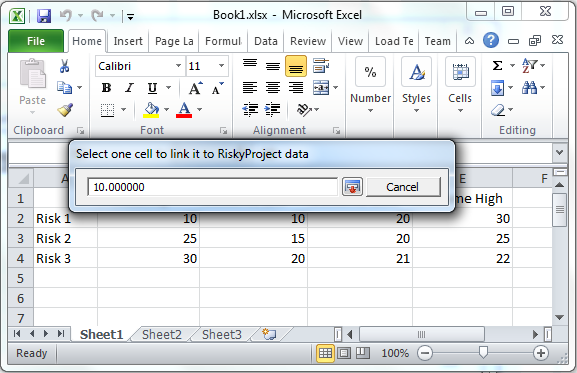Click the 100% zoom level button

click(x=395, y=354)
